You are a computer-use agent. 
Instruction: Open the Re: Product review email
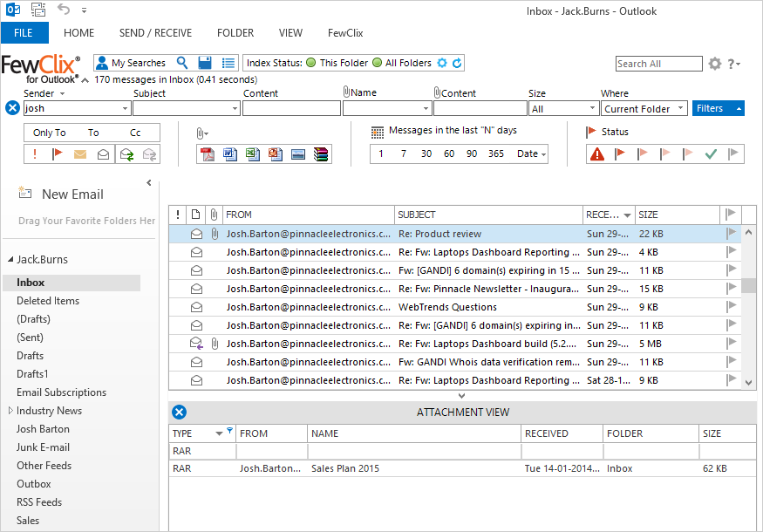[x=454, y=234]
